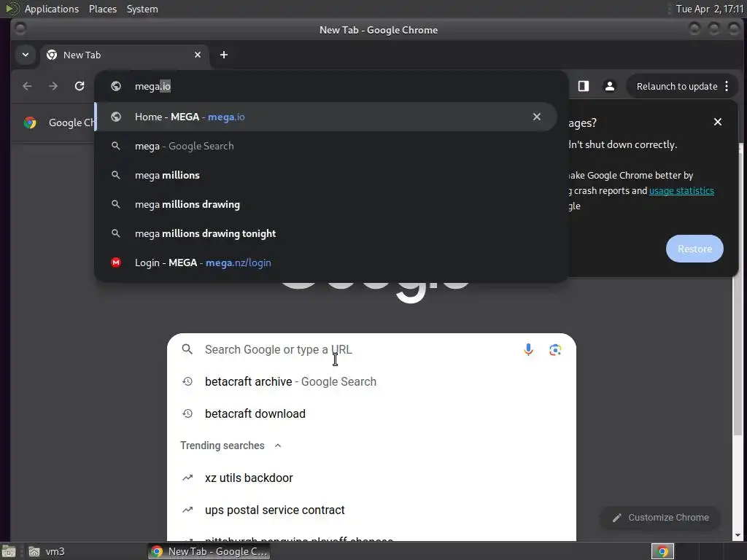This screenshot has width=747, height=560.
Task: Remove the mega.io suggestion with X
Action: tap(537, 117)
